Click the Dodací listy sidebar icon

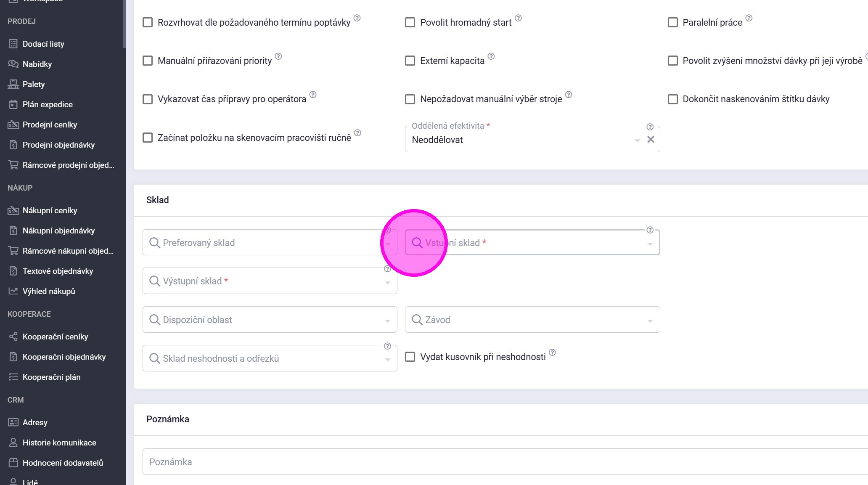tap(13, 44)
